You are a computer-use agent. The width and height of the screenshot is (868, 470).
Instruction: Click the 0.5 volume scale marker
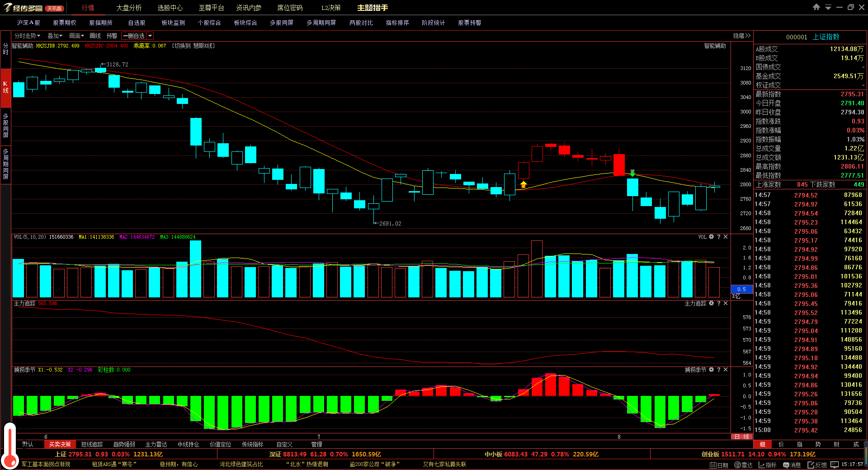(x=742, y=289)
